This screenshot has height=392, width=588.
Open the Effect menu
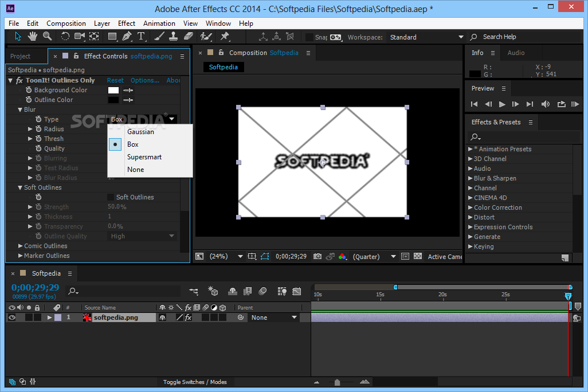127,23
